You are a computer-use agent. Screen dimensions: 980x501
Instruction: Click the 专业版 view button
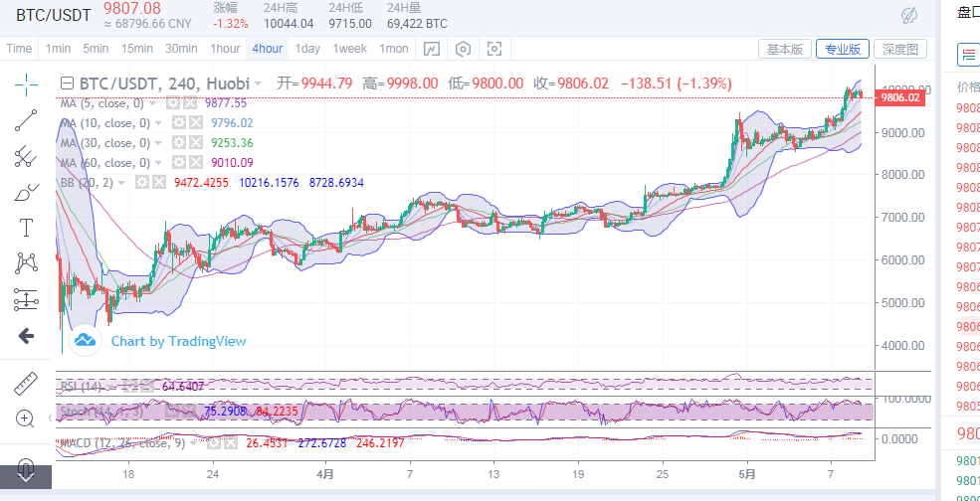click(842, 49)
